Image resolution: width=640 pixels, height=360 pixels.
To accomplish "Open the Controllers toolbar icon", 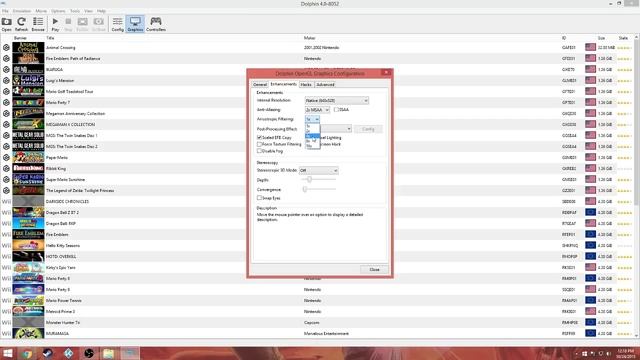I will click(x=156, y=24).
